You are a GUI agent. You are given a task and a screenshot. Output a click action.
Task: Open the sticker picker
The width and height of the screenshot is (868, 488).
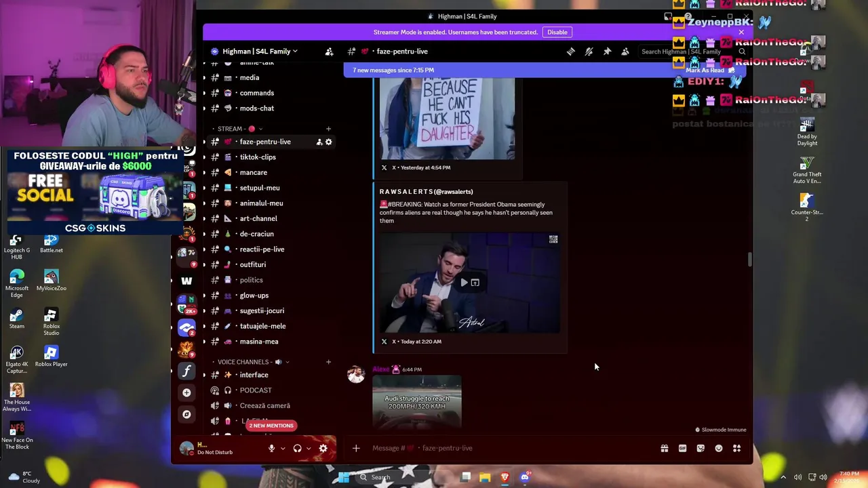[x=701, y=448]
